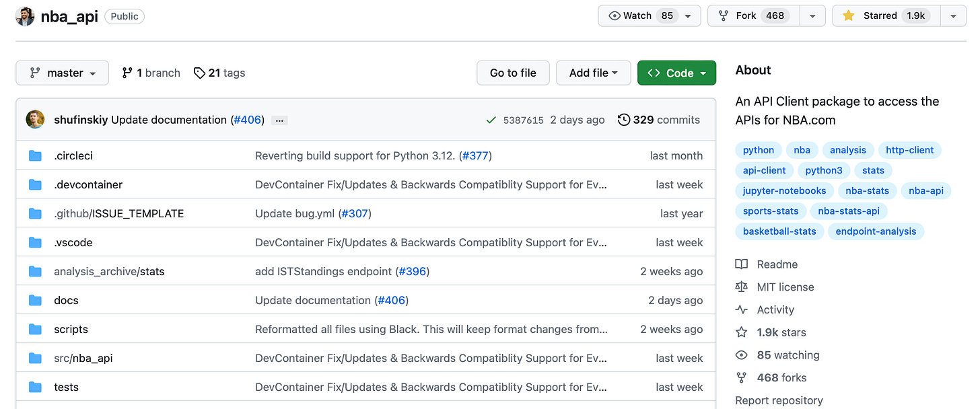Click the star icon beside 1.9k stars
Image resolution: width=980 pixels, height=409 pixels.
click(x=742, y=332)
